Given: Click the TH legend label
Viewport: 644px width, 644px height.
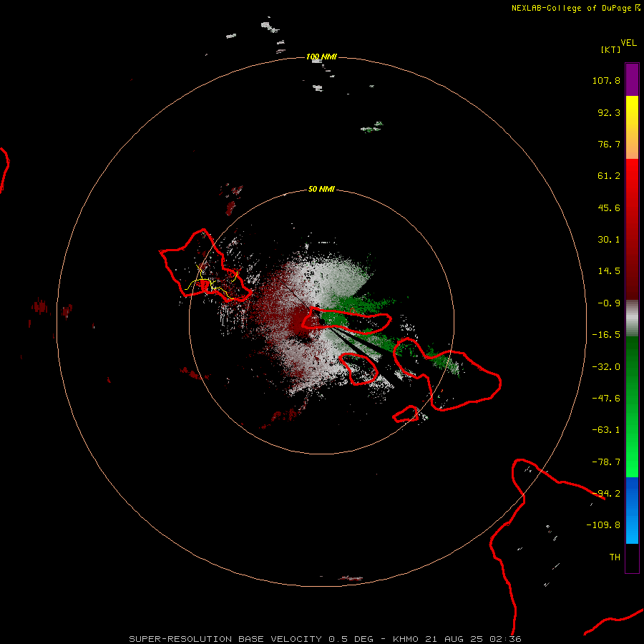Looking at the screenshot, I should click(615, 557).
